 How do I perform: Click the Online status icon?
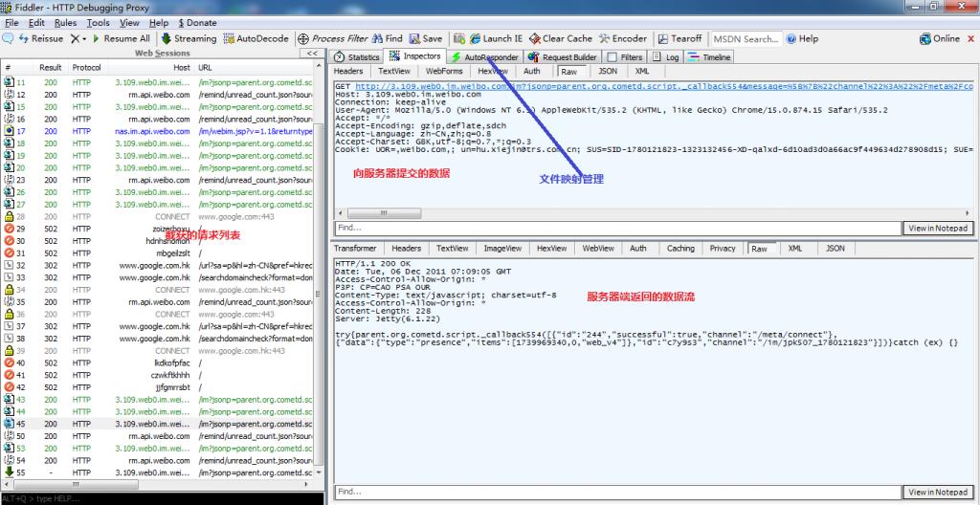(x=925, y=39)
